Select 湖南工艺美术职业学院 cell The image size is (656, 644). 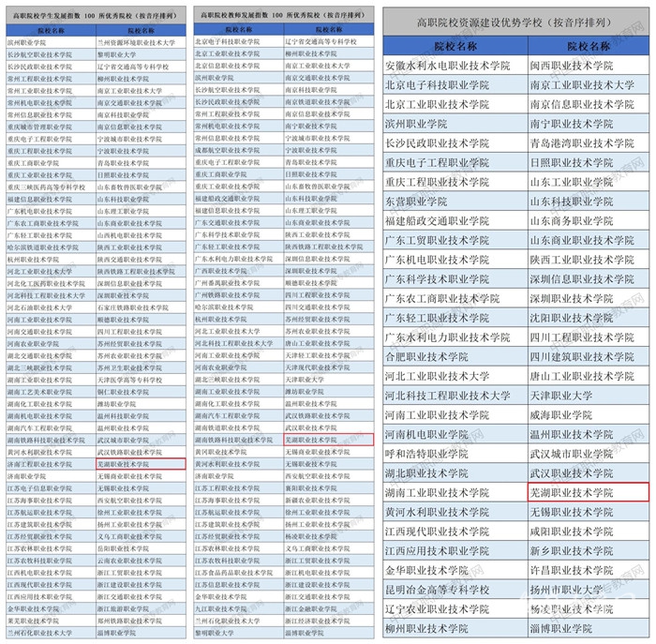pyautogui.click(x=51, y=392)
